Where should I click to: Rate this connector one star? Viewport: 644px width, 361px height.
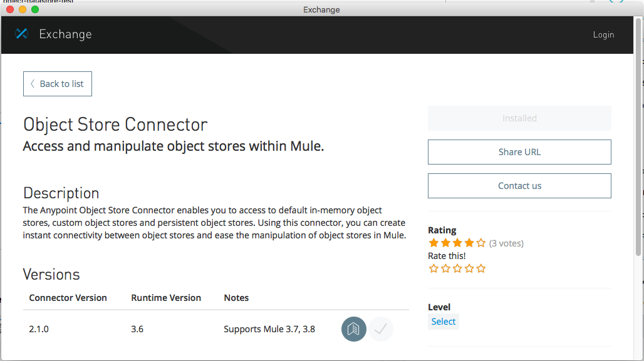click(434, 268)
